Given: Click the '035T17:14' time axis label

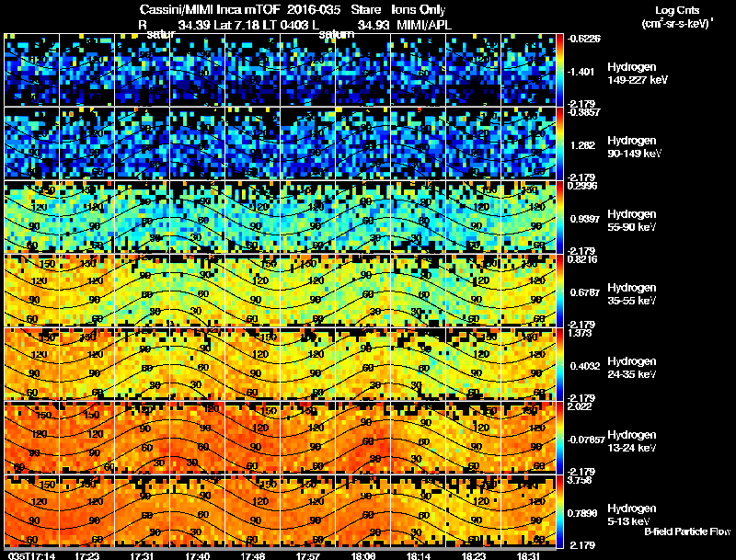Looking at the screenshot, I should [x=31, y=555].
